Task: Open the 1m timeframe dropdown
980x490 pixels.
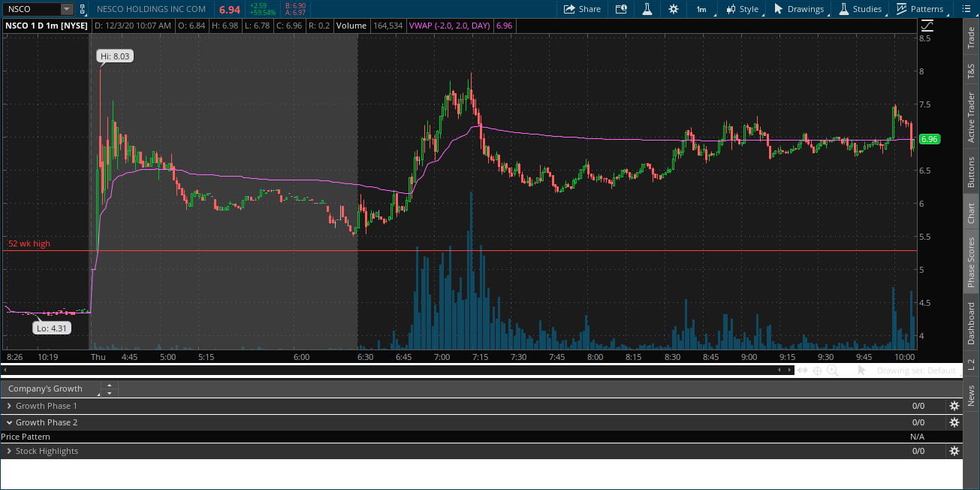Action: coord(701,9)
